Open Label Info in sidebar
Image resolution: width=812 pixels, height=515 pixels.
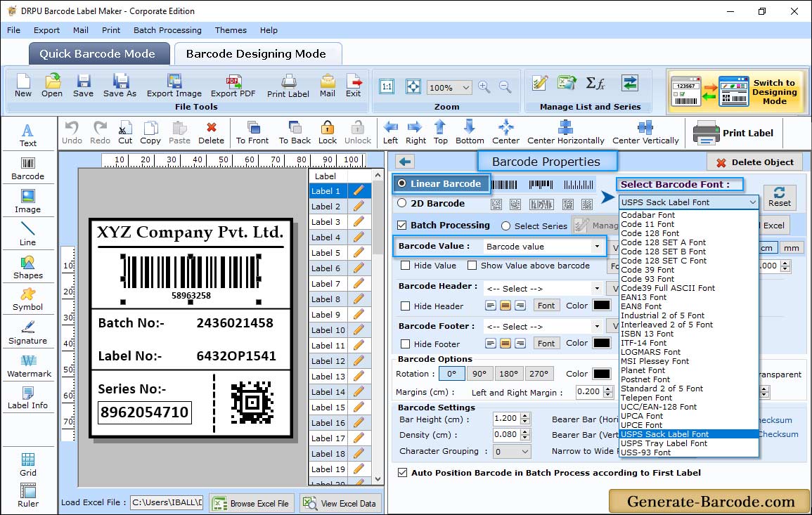(28, 398)
